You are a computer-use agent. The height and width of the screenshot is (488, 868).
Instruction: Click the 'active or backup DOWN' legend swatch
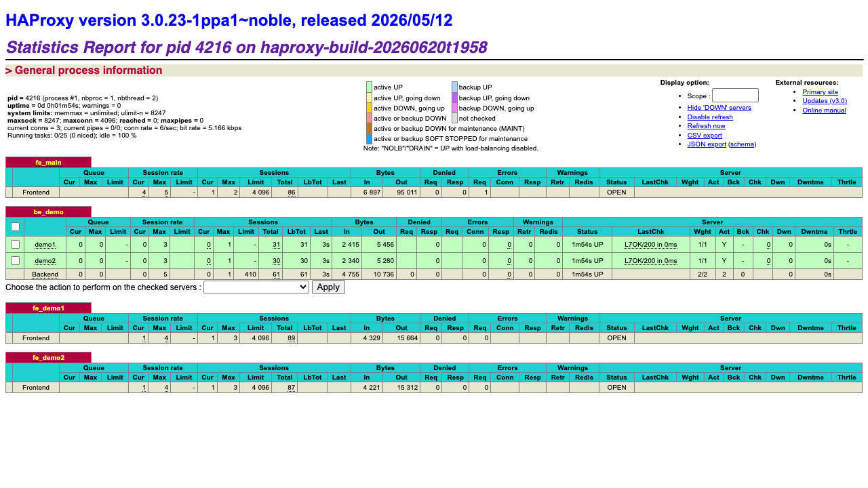pos(370,118)
